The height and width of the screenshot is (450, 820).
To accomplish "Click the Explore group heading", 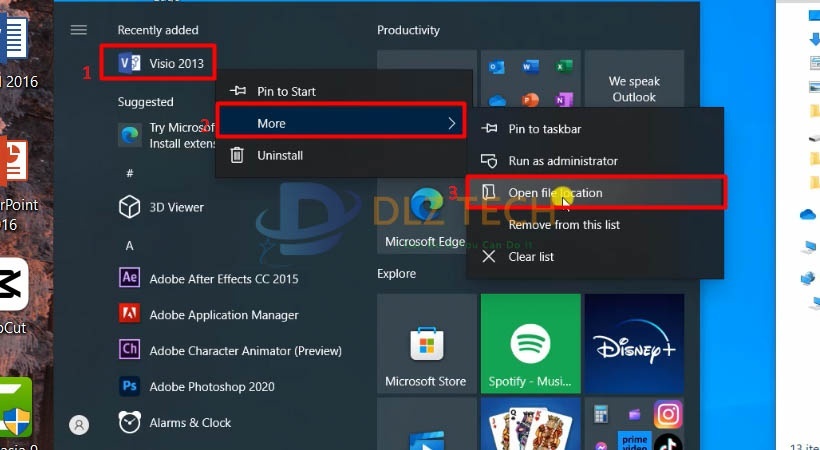I will coord(396,274).
